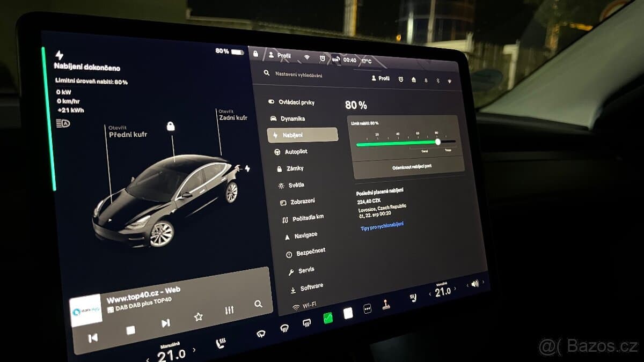
Task: Open the radio station artwork thumbnail
Action: [86, 311]
